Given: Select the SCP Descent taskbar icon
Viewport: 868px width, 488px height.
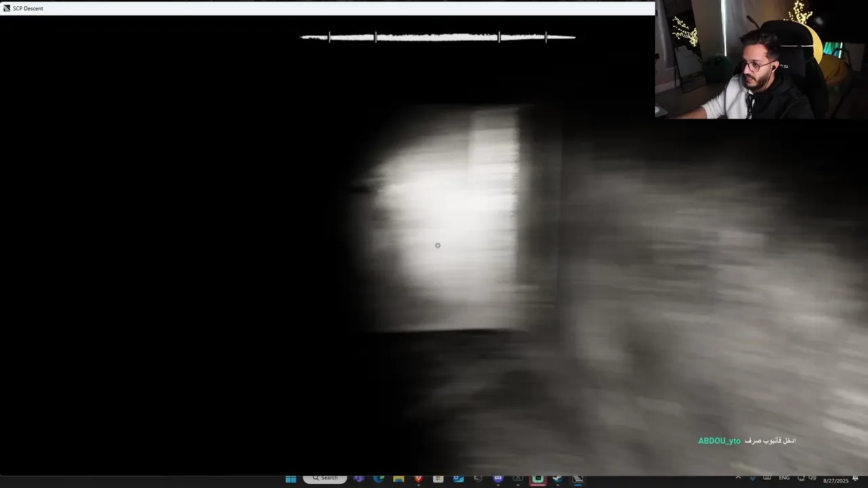Looking at the screenshot, I should tap(578, 479).
